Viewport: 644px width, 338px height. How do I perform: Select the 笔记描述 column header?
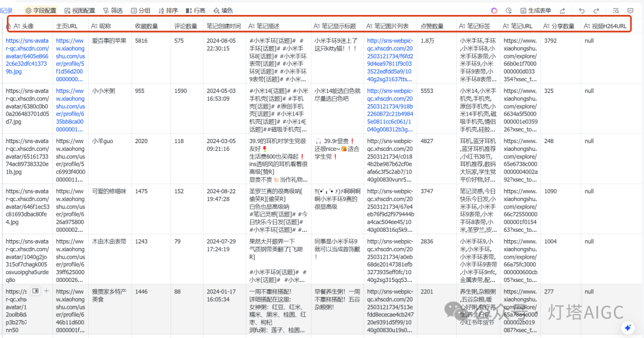[278, 26]
